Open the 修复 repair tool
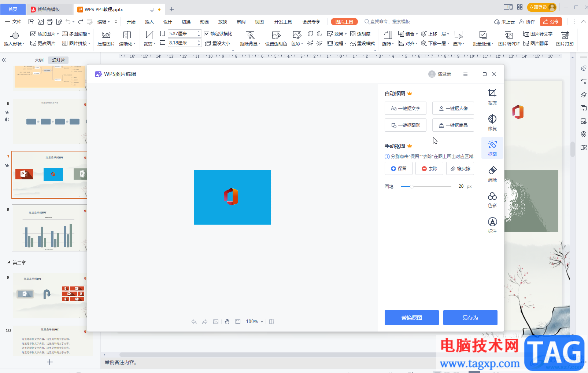 492,122
